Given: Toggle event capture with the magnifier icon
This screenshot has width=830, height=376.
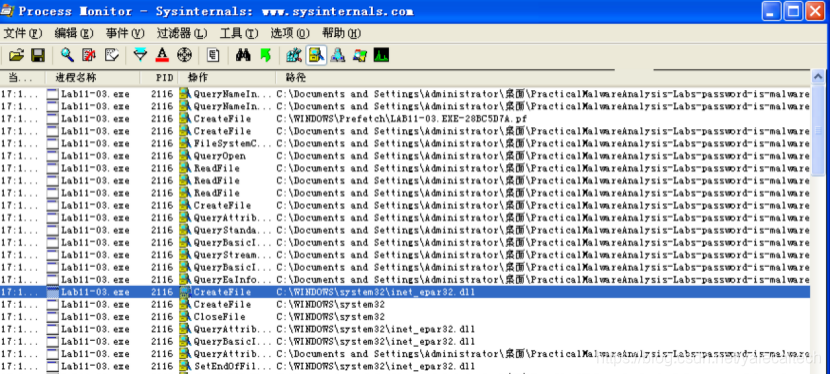Looking at the screenshot, I should point(67,55).
